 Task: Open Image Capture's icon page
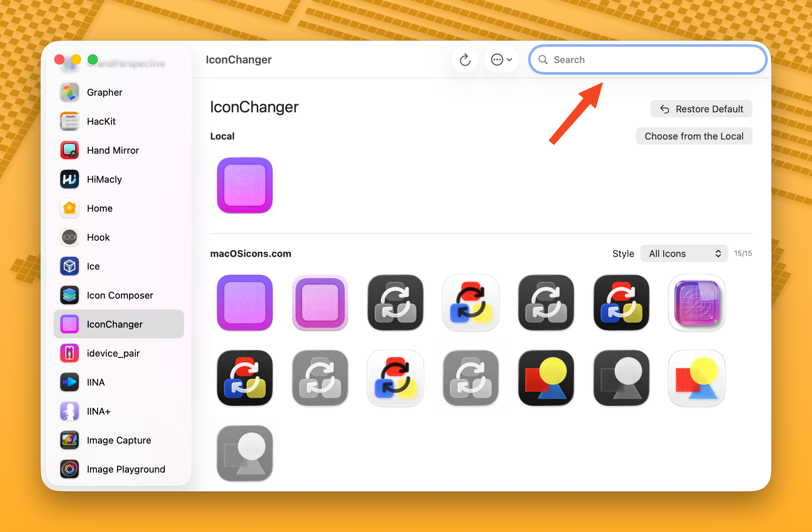(118, 440)
